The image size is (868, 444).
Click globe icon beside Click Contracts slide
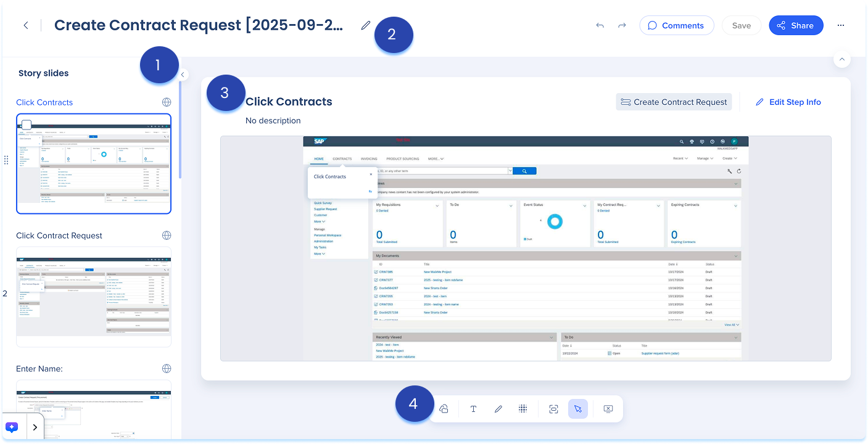166,102
